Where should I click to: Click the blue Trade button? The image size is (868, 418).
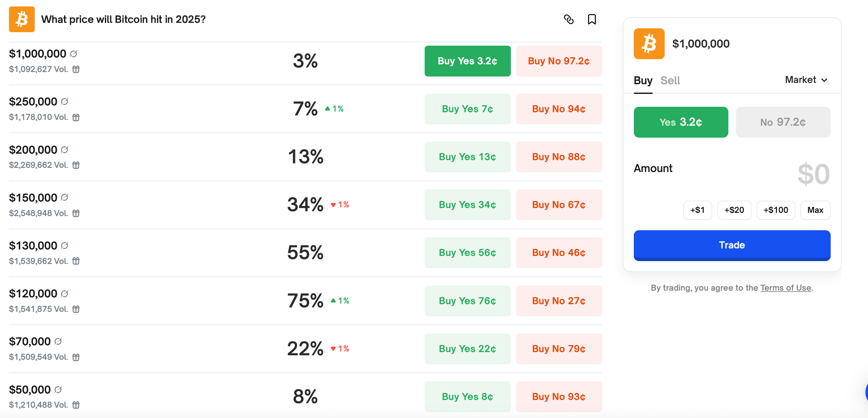[x=732, y=245]
